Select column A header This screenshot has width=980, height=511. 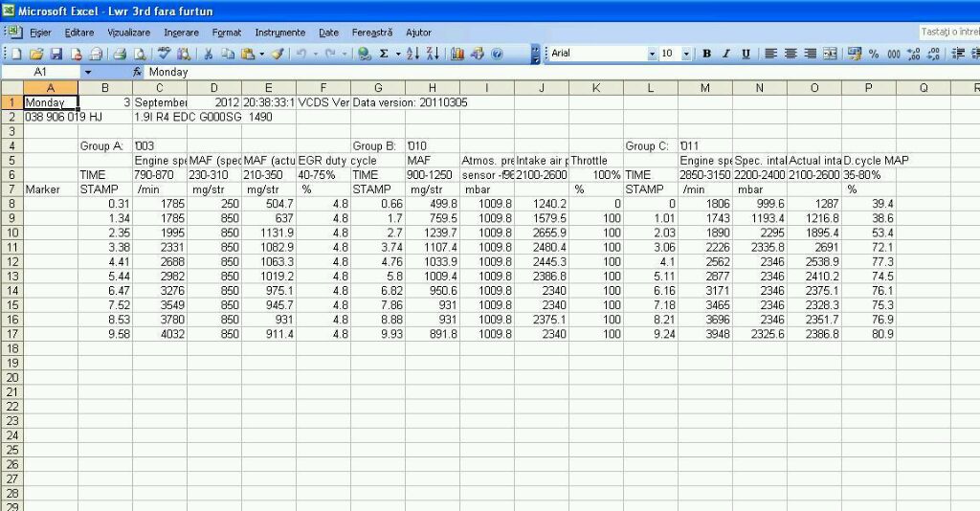(51, 88)
